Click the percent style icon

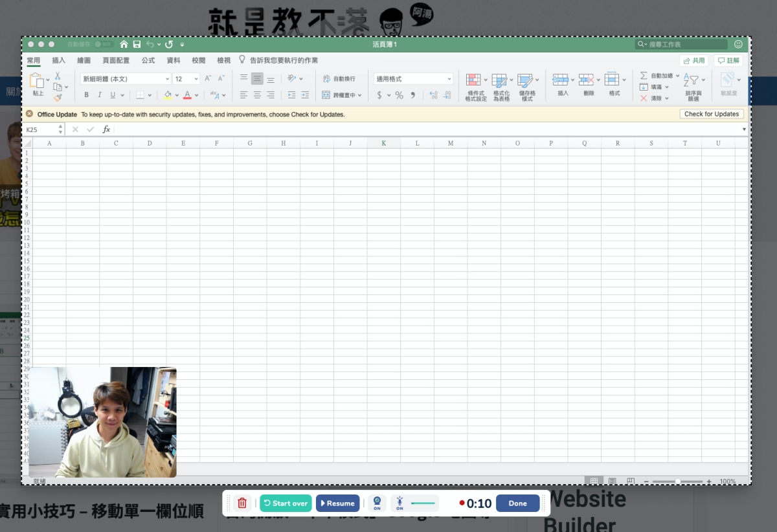399,95
